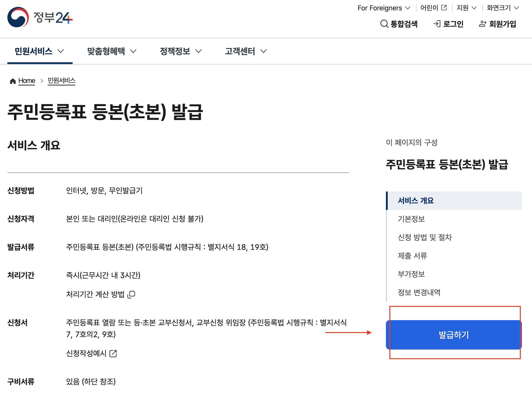Click the login arrow icon

pos(437,24)
